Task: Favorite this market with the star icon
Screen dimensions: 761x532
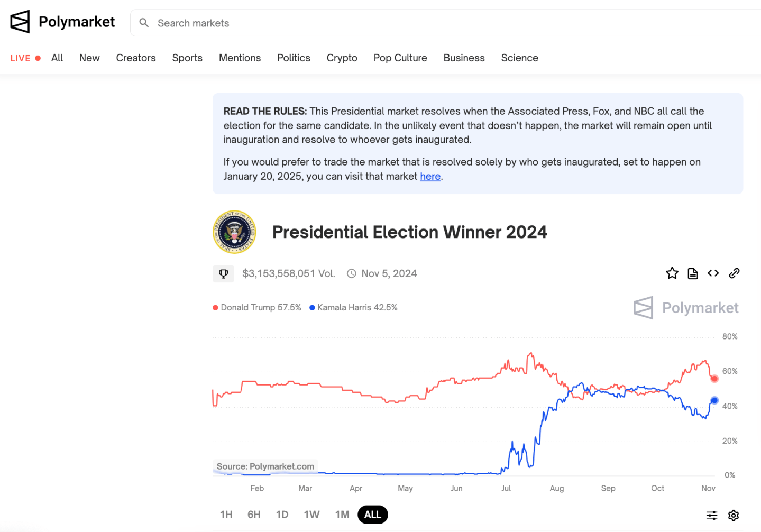Action: (672, 273)
